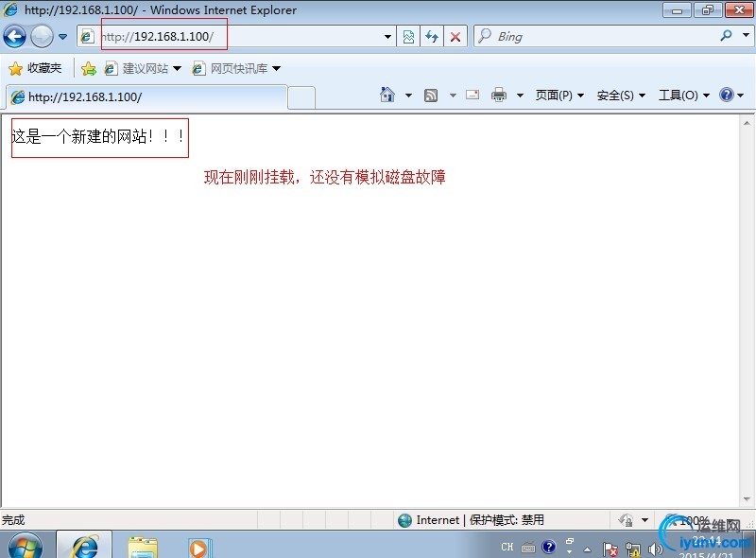Click the page text 这是一个新建的网站
756x558 pixels.
click(x=78, y=136)
